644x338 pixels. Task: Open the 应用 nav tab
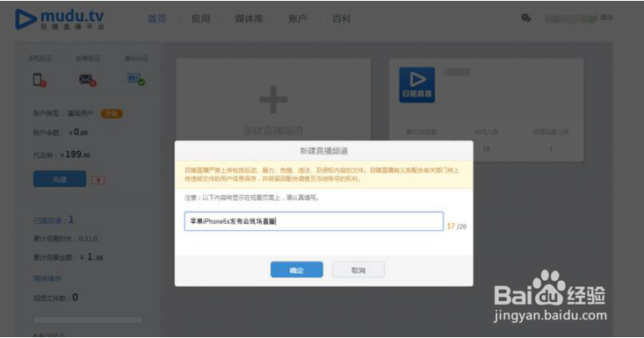[x=200, y=18]
